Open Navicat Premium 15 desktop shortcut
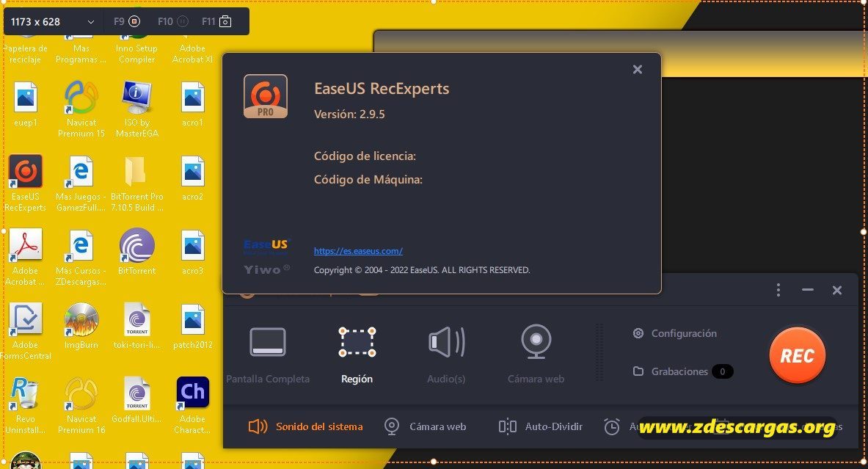868x469 pixels. tap(81, 109)
